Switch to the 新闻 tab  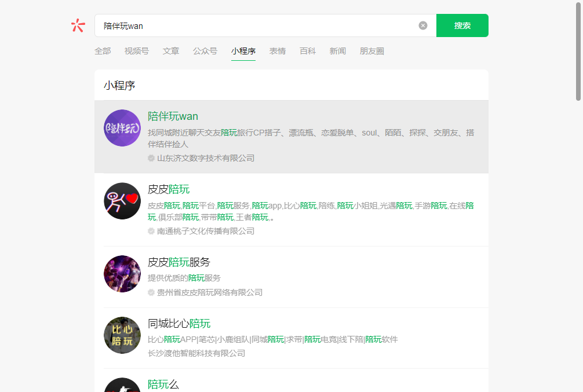pyautogui.click(x=338, y=51)
